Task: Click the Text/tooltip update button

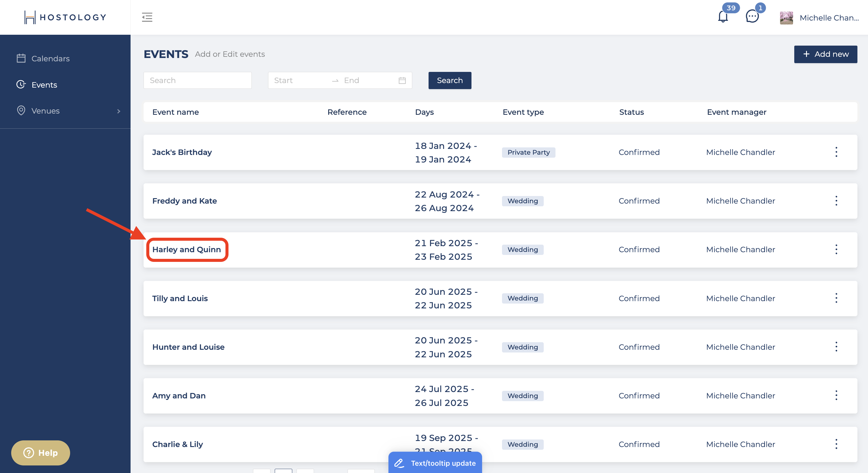Action: [435, 463]
